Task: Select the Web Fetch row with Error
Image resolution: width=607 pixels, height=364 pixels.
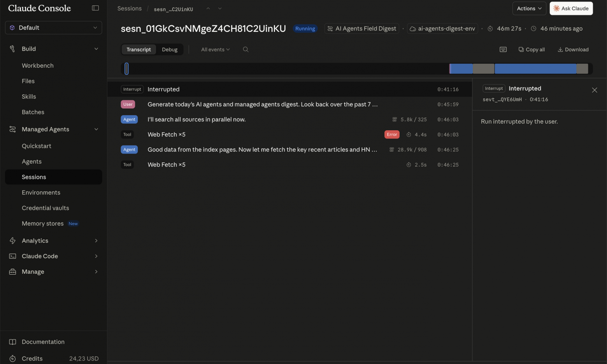Action: 289,135
